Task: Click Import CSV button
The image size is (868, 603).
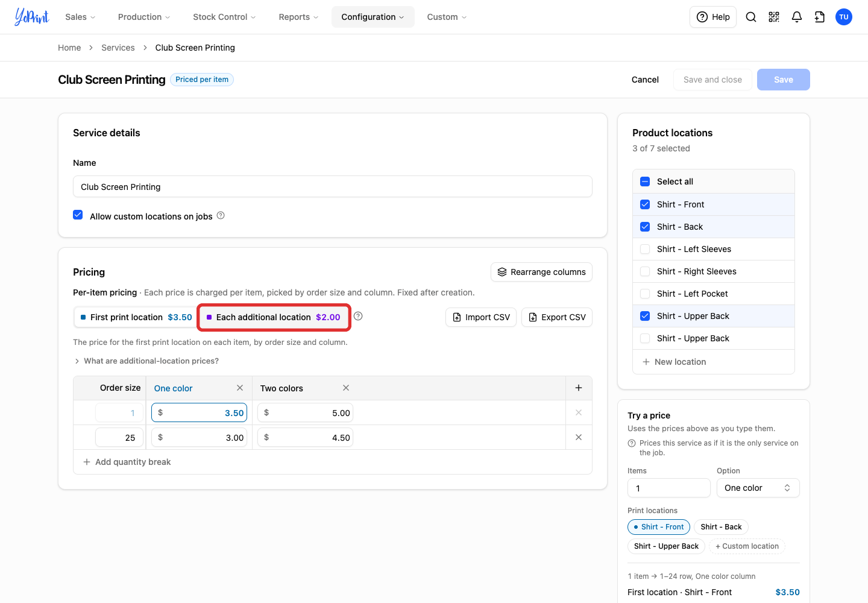Action: coord(481,317)
